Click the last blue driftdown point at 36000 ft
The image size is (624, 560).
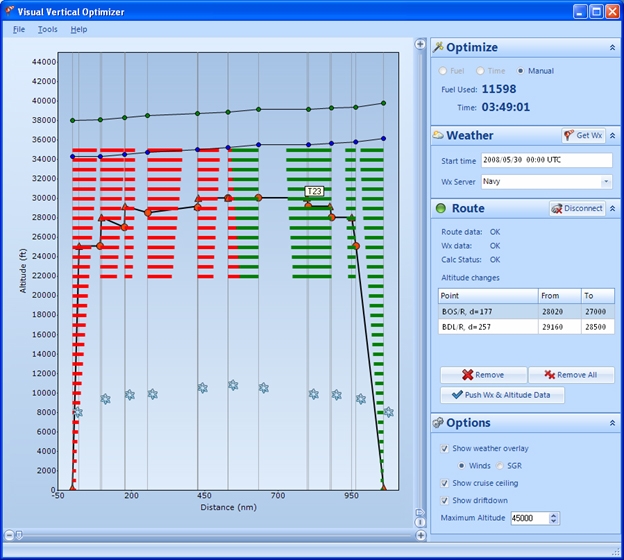(383, 139)
